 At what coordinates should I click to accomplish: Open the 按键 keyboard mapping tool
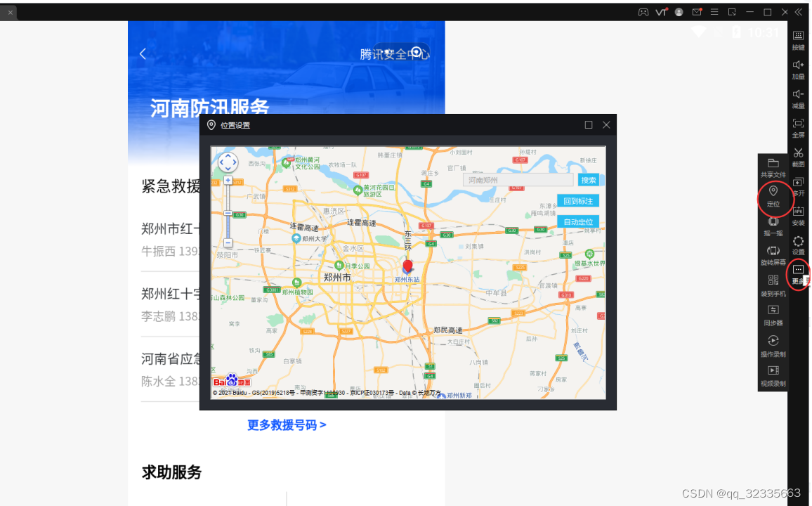799,40
